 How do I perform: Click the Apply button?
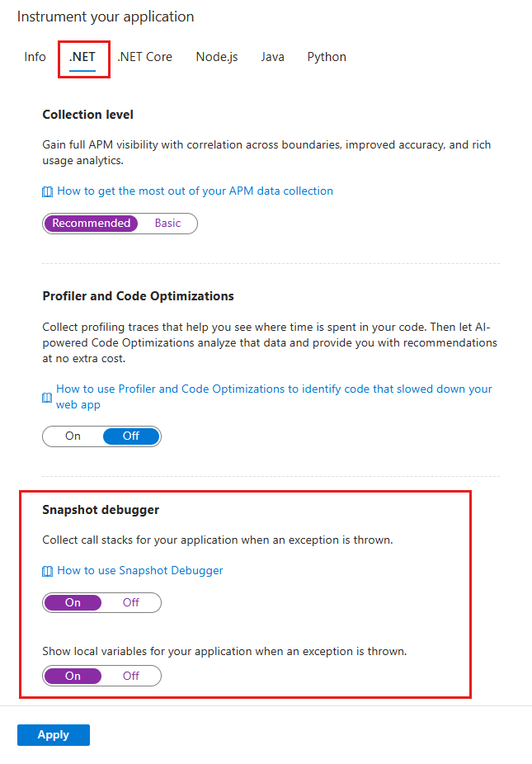coord(53,734)
